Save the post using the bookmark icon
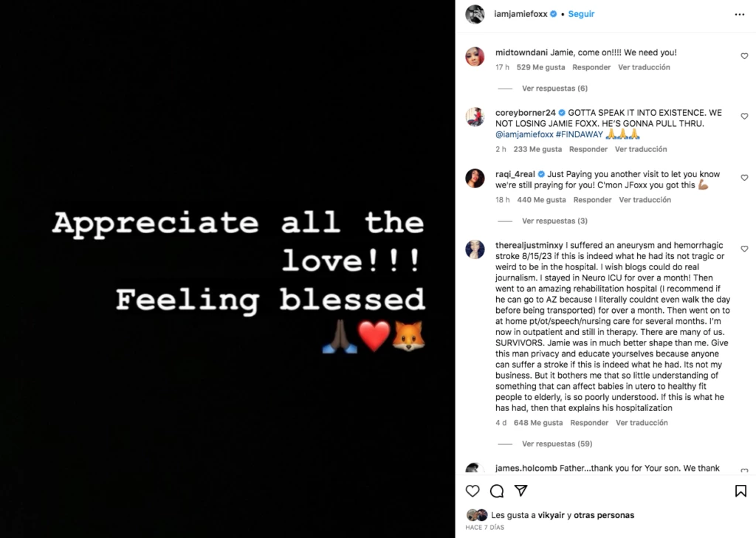The width and height of the screenshot is (756, 538). (740, 491)
